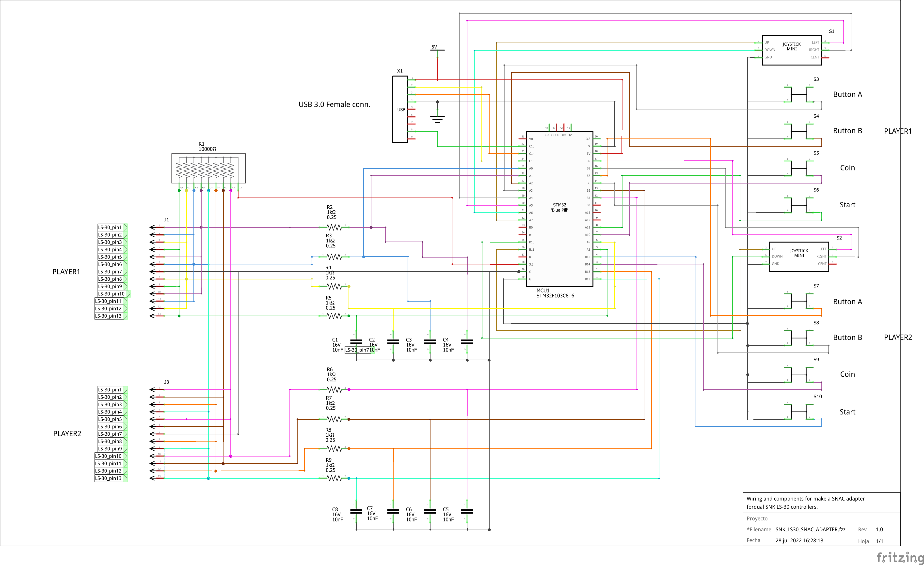The image size is (924, 565).
Task: Click 'Coin' label next to S9
Action: pos(847,374)
